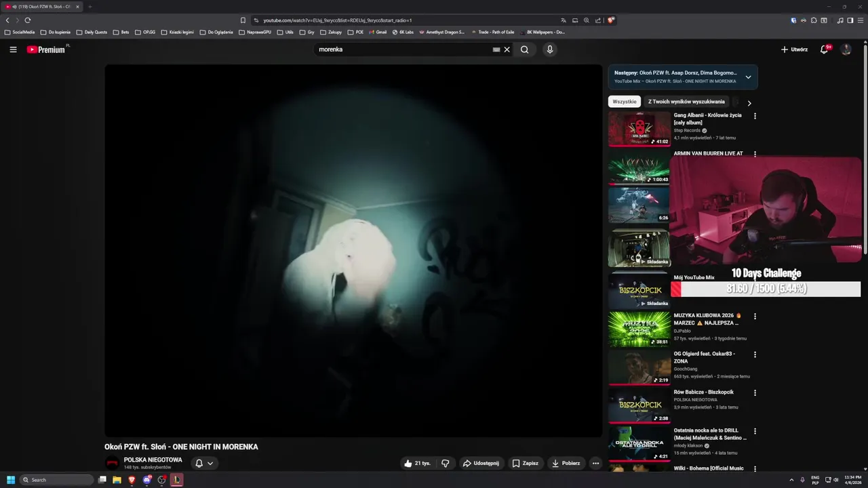The image size is (868, 488).
Task: Open File Explorer from the taskbar
Action: click(117, 480)
